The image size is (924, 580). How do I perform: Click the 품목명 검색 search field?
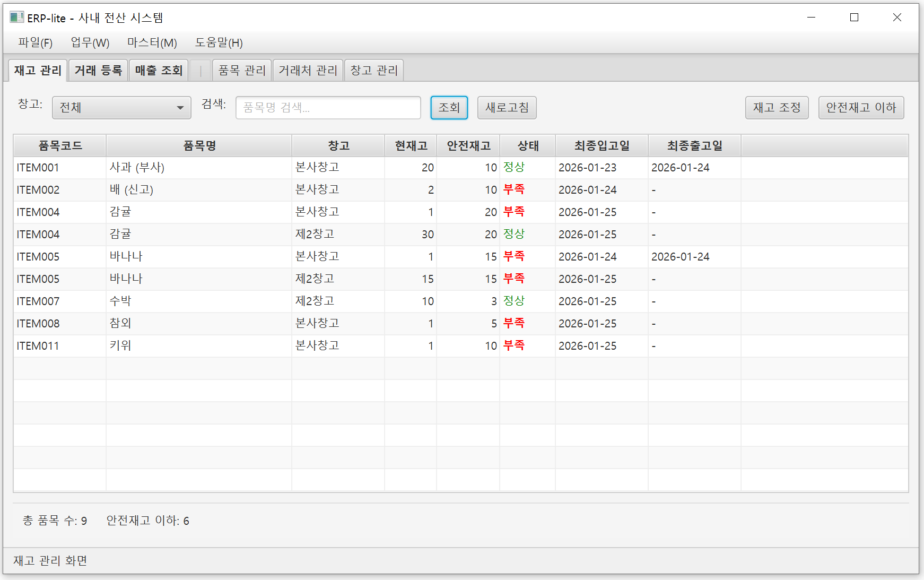pyautogui.click(x=328, y=108)
